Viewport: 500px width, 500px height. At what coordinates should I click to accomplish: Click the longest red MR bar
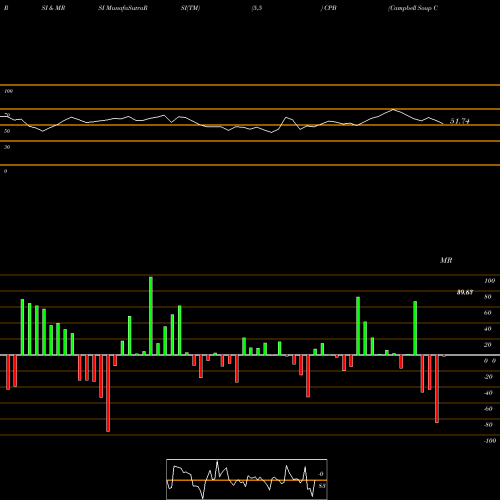pos(108,393)
